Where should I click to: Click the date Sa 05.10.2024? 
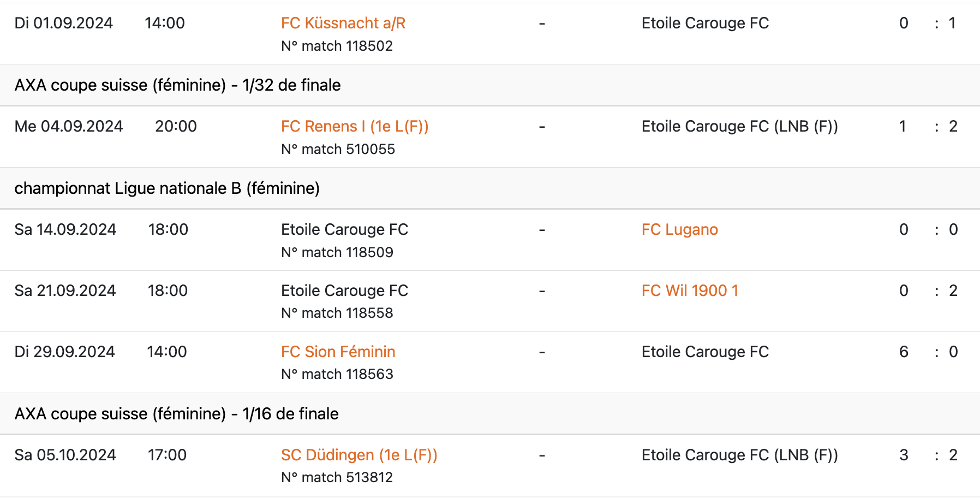65,455
